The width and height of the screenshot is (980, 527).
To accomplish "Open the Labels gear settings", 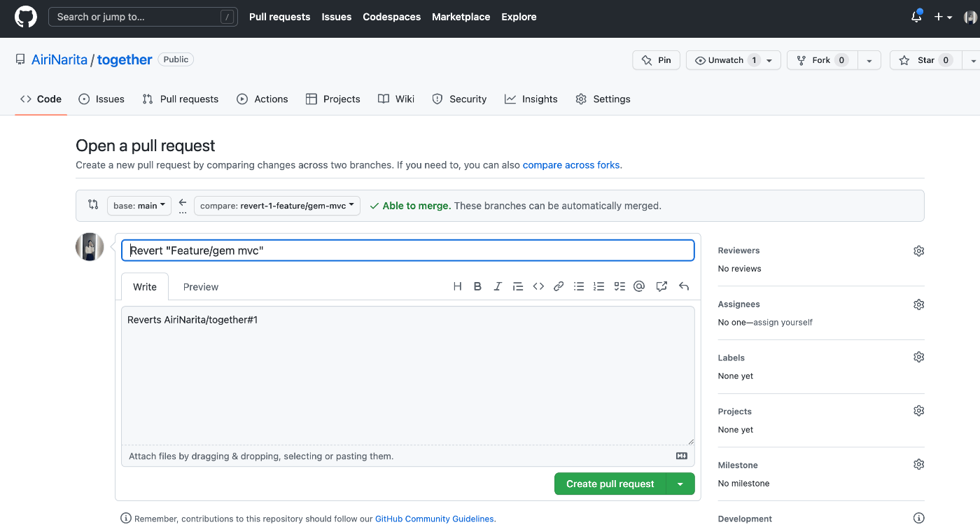I will point(919,357).
